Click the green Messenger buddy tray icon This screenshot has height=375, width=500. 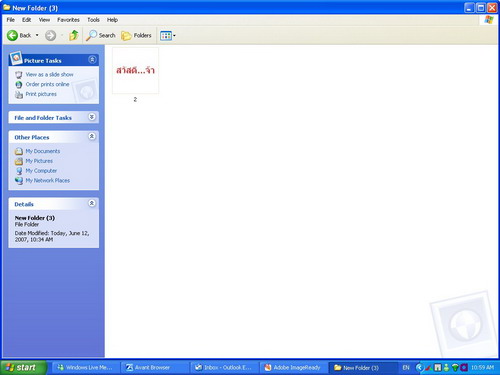(x=446, y=368)
